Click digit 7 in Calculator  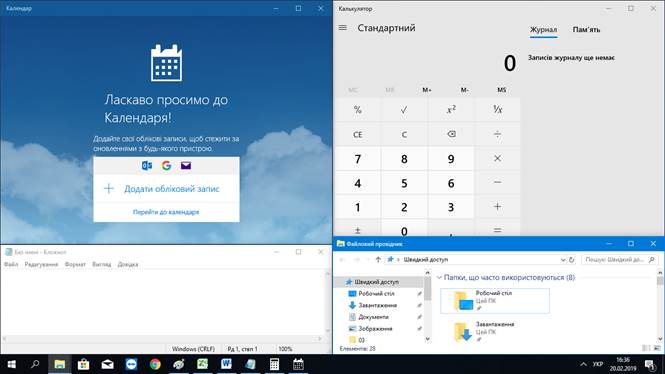click(x=358, y=158)
